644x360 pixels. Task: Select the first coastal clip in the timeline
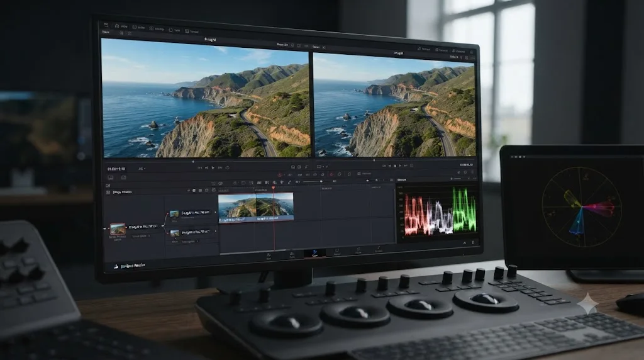pyautogui.click(x=237, y=207)
